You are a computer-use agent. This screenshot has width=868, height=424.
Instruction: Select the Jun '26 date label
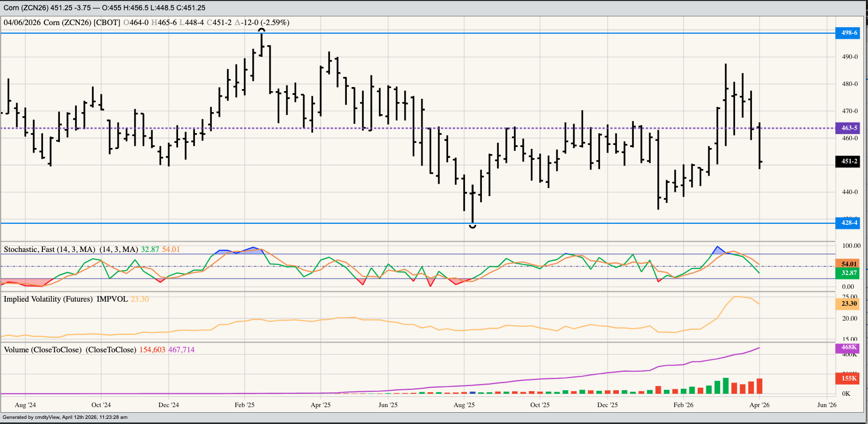[827, 405]
